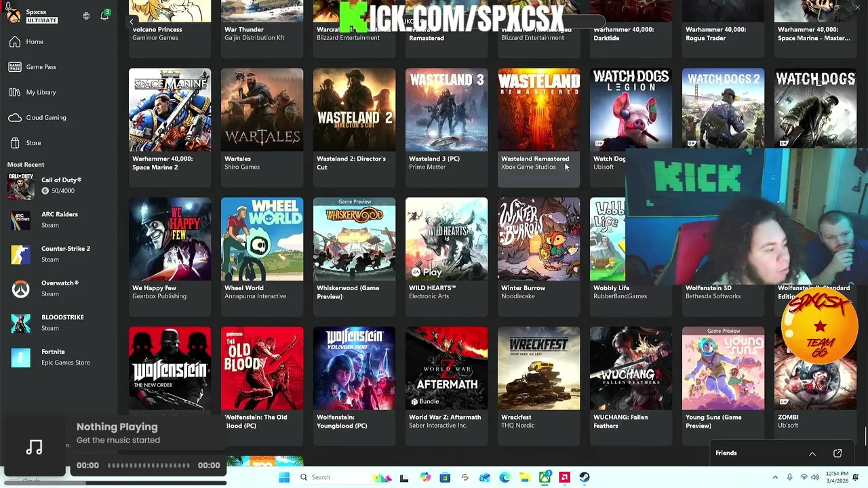Click the ULTIMATE membership badge

[x=42, y=20]
